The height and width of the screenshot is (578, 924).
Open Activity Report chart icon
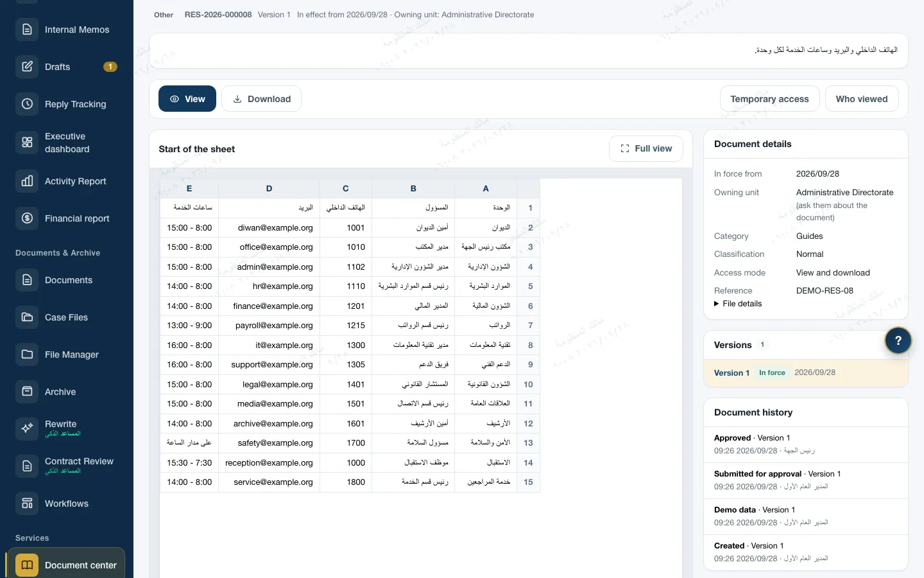pos(27,181)
